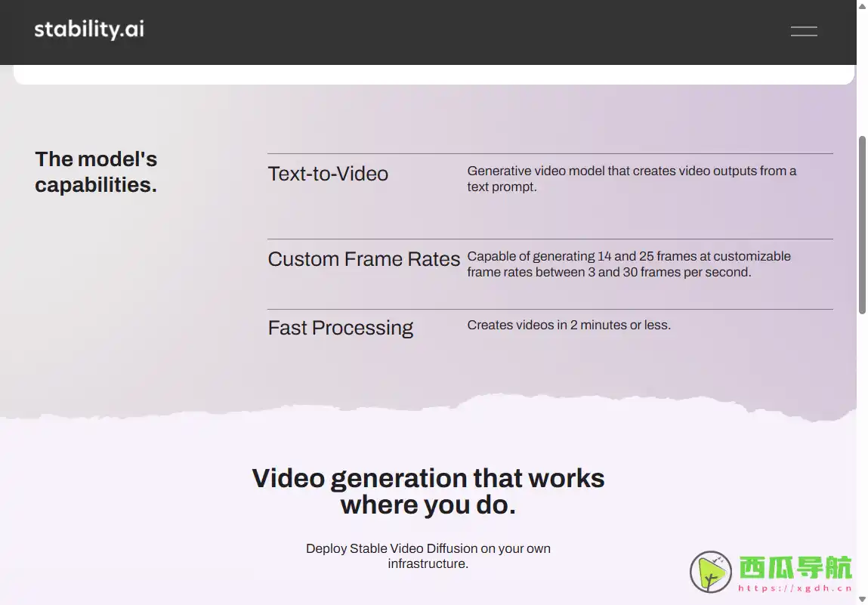
Task: Click the white card edge below the header
Action: tap(434, 75)
